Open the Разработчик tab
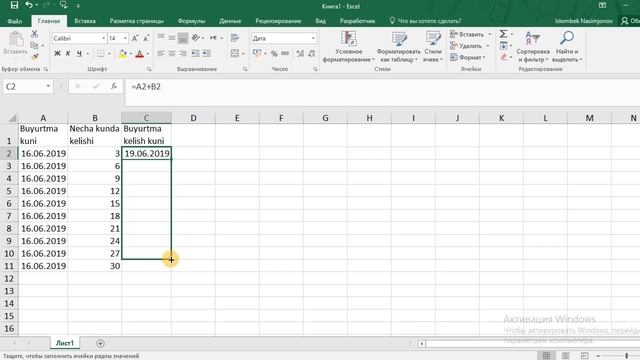 pyautogui.click(x=357, y=21)
